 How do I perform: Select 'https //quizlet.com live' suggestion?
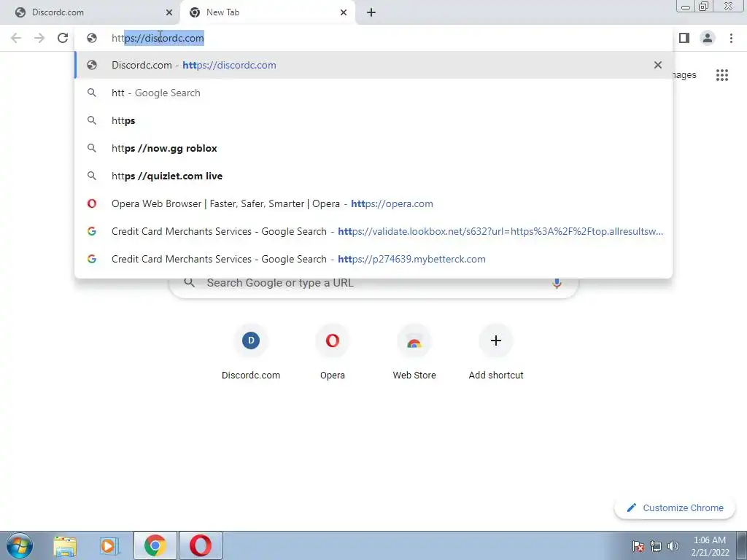pos(373,176)
